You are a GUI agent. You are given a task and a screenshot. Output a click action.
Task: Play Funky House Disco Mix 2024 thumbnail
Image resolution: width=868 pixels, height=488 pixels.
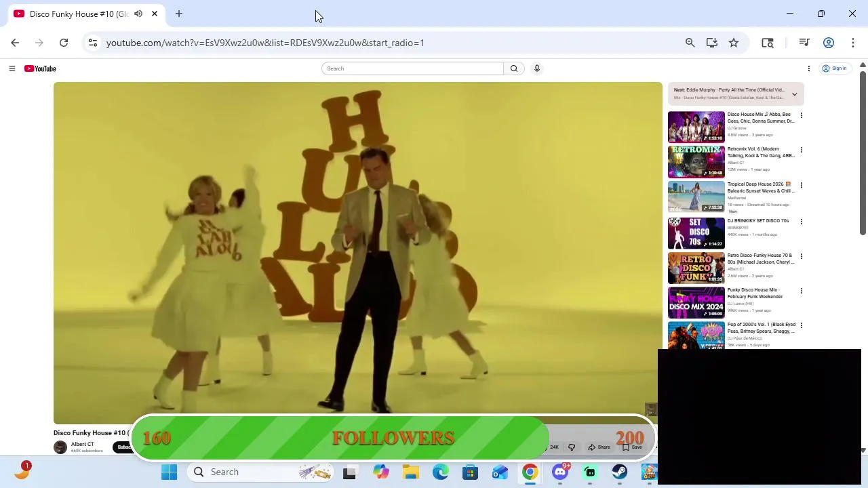[x=696, y=302]
